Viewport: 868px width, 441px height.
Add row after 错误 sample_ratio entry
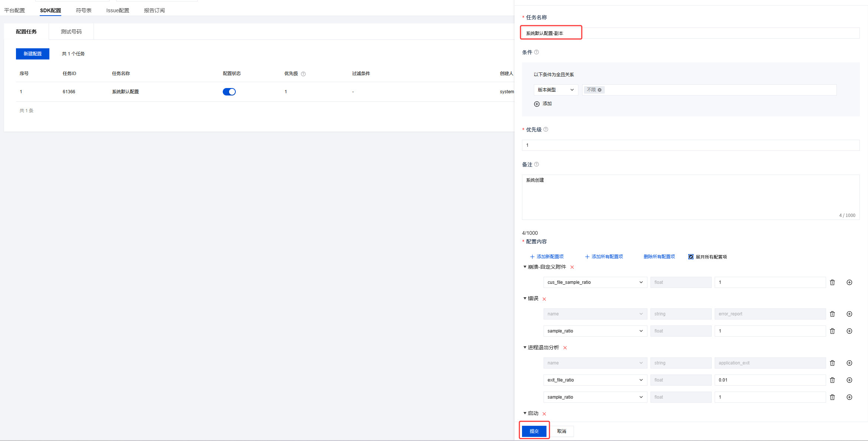(x=849, y=331)
